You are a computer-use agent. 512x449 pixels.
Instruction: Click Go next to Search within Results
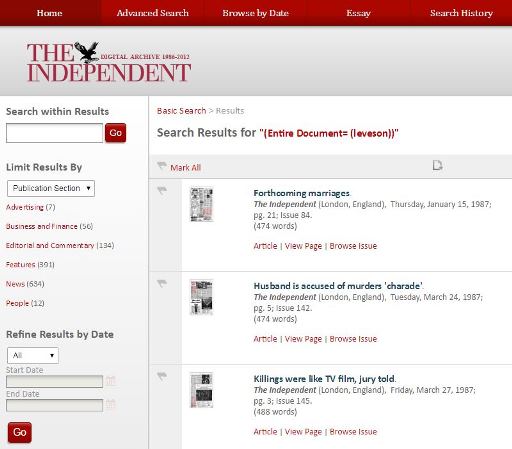115,133
